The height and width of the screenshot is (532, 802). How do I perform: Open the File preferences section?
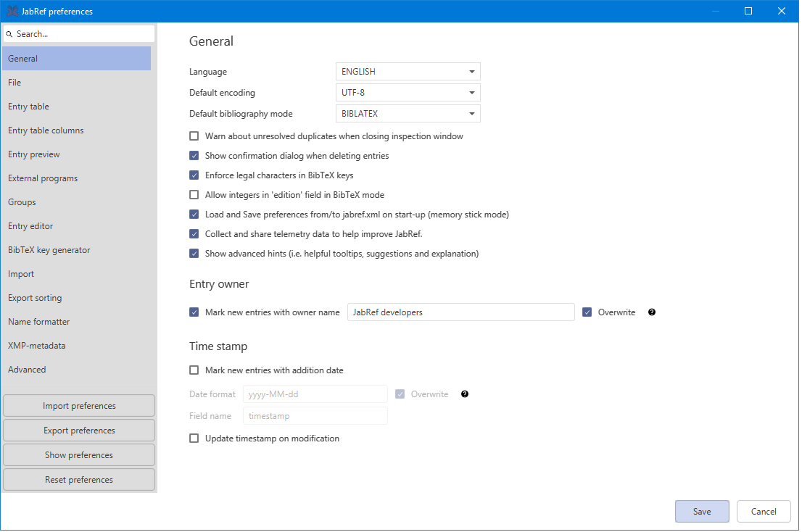(77, 83)
